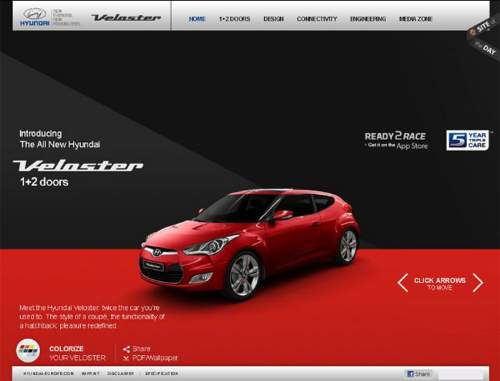
Task: Click the COLORIZE YOUR VELOSTER label
Action: pyautogui.click(x=77, y=353)
